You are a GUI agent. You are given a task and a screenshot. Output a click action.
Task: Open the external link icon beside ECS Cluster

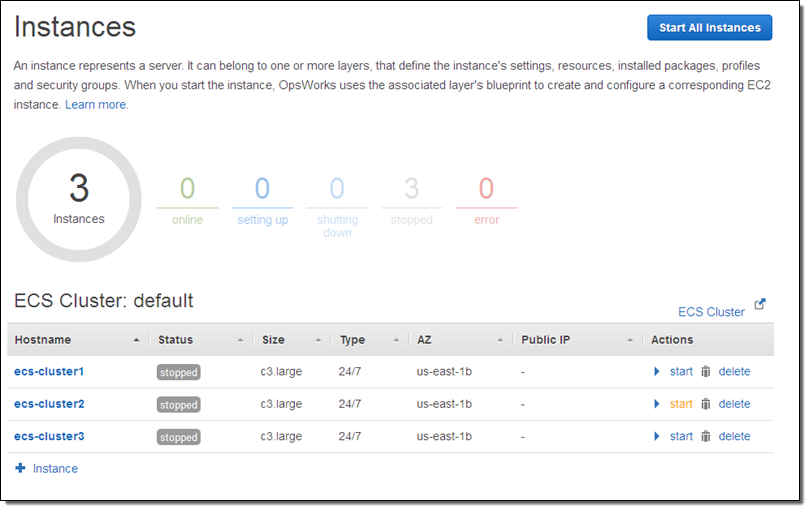click(760, 304)
